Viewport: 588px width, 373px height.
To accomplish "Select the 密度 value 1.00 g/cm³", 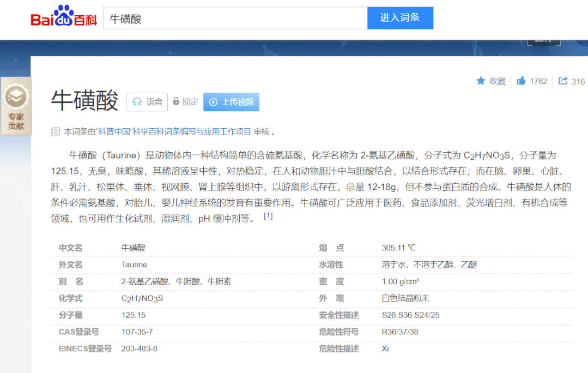I will (x=401, y=281).
